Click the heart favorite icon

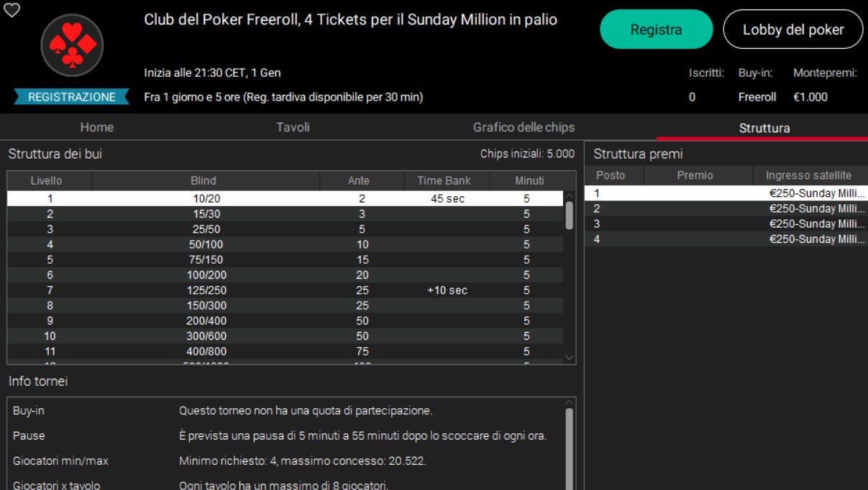click(x=12, y=10)
